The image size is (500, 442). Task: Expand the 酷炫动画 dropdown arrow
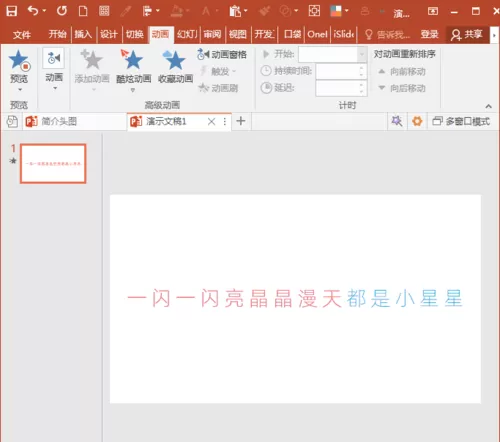[133, 90]
